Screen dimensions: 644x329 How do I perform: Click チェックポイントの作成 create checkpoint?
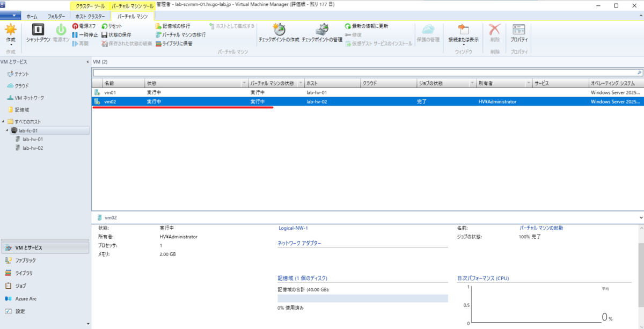click(279, 32)
